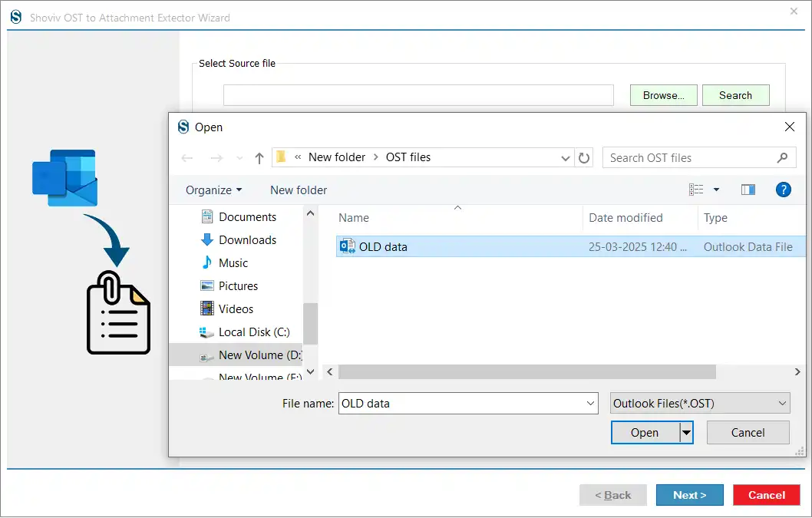
Task: Click the Documents folder icon in sidebar
Action: click(206, 216)
